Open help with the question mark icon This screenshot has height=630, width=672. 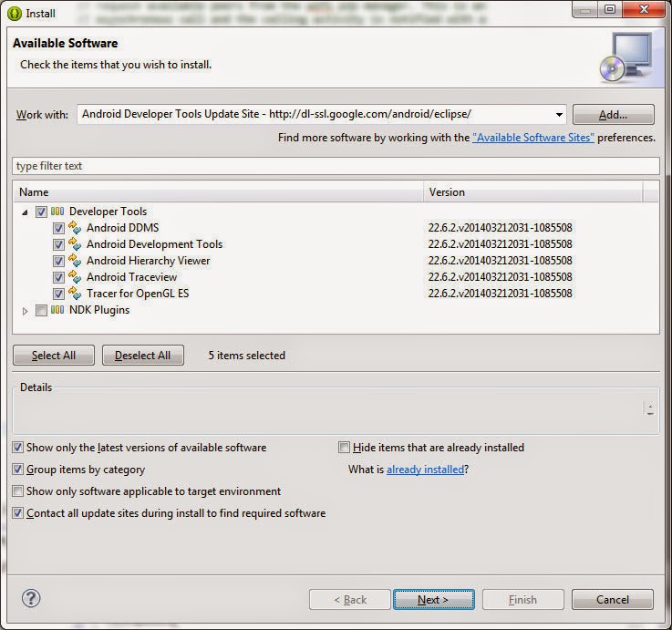tap(31, 598)
